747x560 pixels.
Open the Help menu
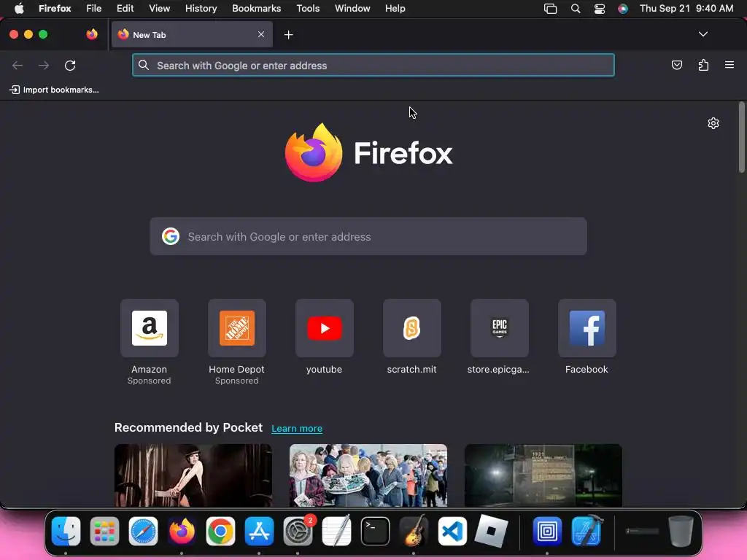(x=395, y=9)
